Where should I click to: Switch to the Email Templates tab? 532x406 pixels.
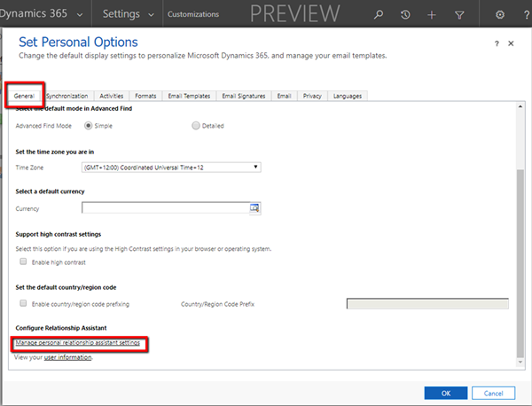(190, 96)
